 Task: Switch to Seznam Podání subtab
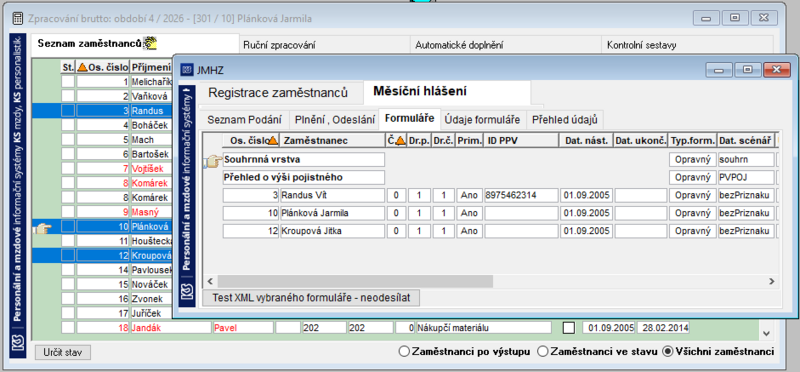tap(244, 120)
